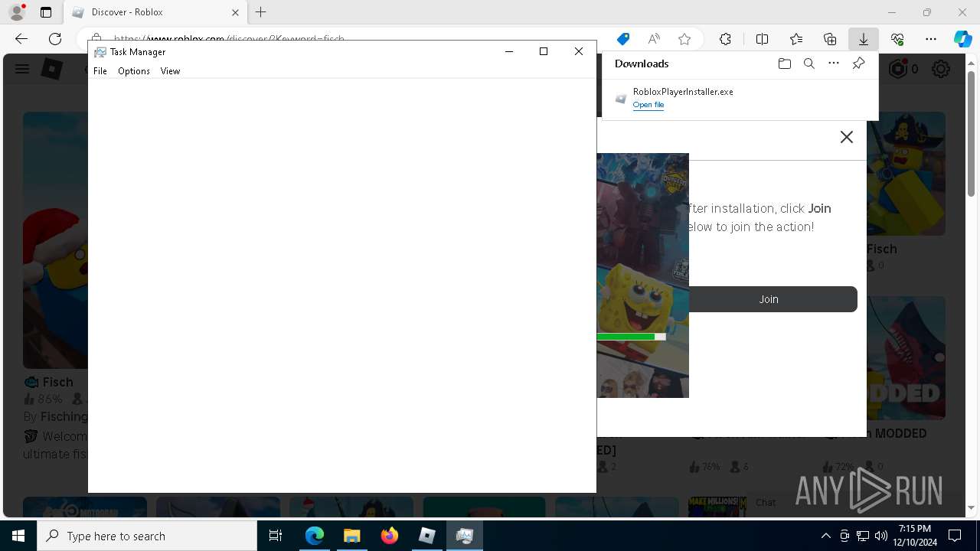Click the site information lock icon
The height and width of the screenshot is (551, 980).
[96, 38]
